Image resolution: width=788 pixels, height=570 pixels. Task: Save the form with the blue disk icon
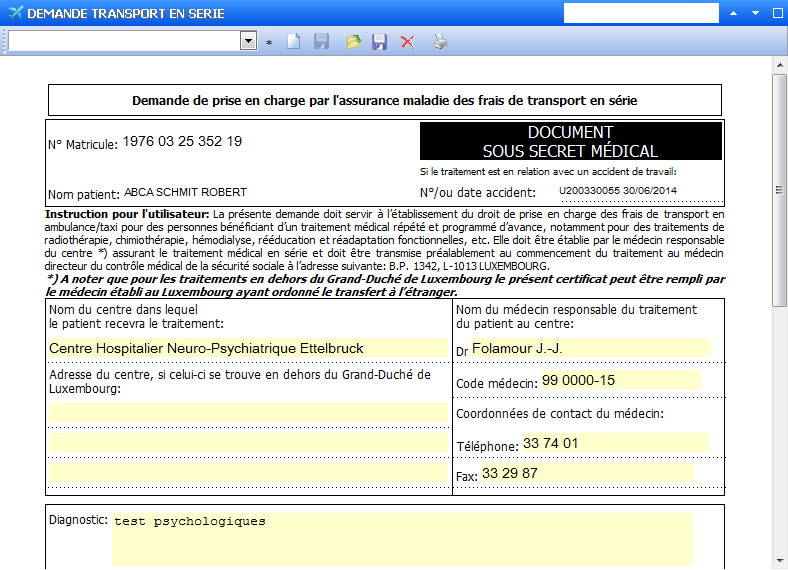tap(379, 42)
